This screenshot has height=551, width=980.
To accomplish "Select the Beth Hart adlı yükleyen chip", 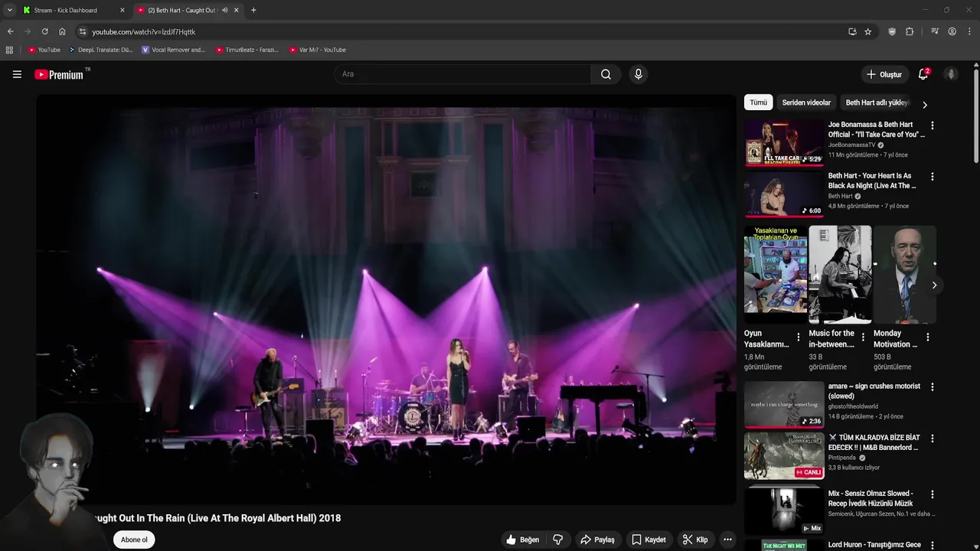I will pos(877,103).
